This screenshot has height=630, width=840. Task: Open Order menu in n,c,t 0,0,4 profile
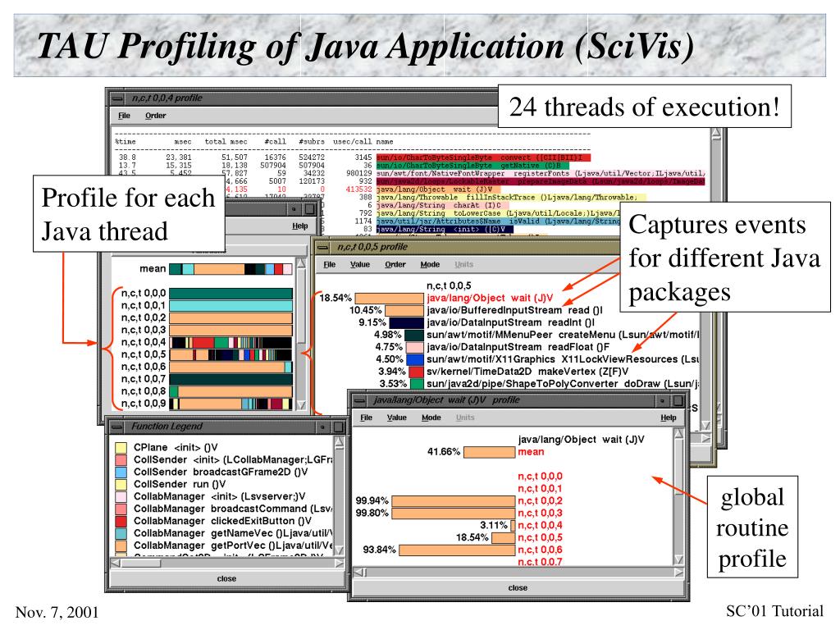tap(155, 116)
